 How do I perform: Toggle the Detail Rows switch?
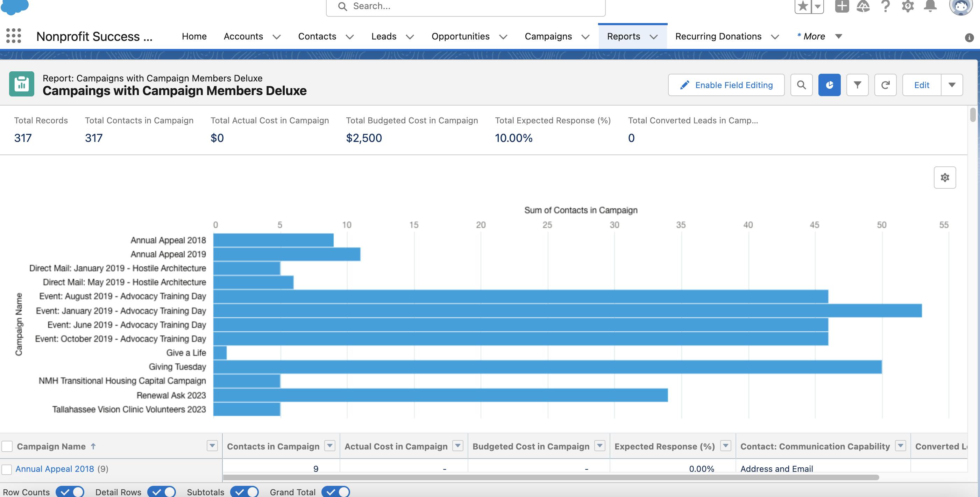pyautogui.click(x=162, y=492)
